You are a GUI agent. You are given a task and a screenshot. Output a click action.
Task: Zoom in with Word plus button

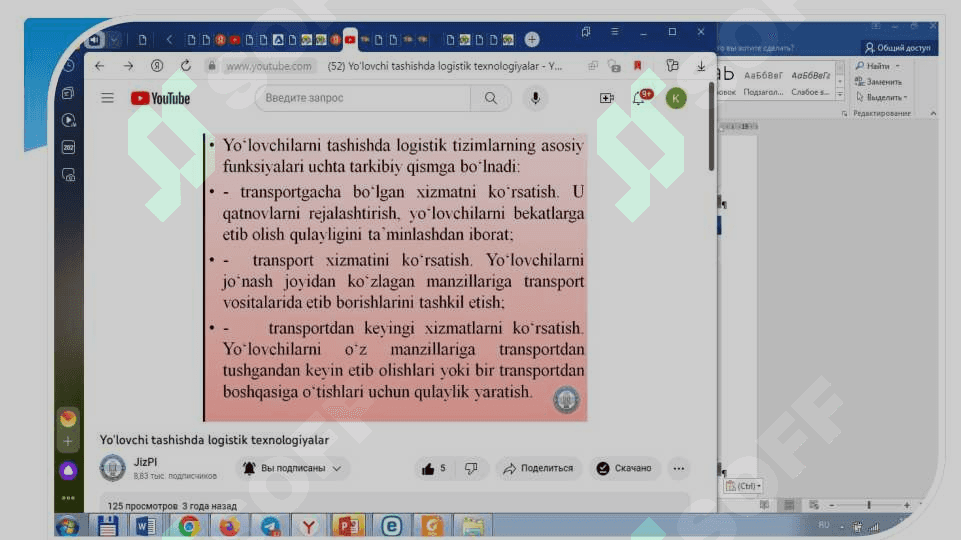[906, 505]
